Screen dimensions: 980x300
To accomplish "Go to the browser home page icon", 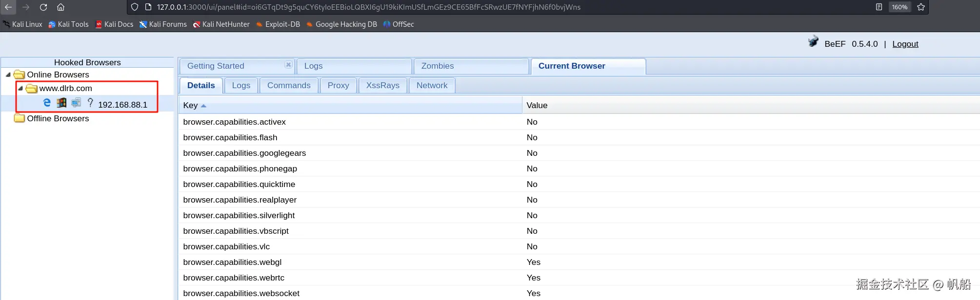I will (60, 7).
